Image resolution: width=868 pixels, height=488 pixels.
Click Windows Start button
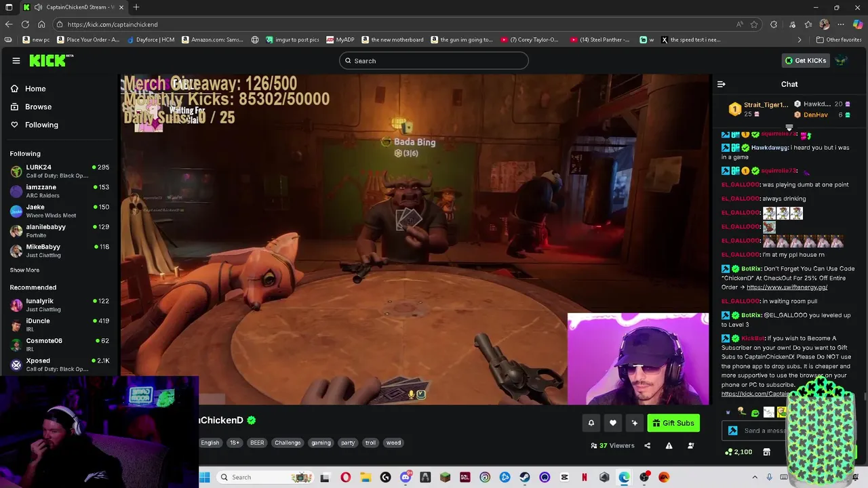pos(205,477)
